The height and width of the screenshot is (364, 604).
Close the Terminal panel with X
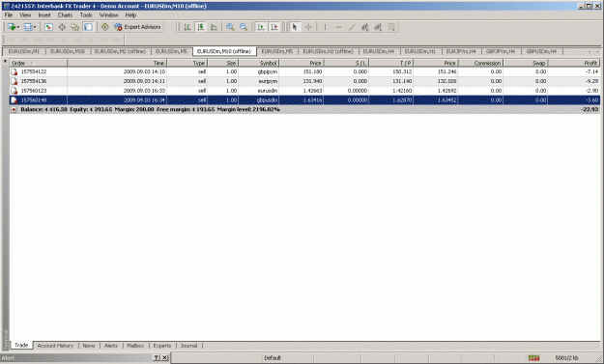5,61
